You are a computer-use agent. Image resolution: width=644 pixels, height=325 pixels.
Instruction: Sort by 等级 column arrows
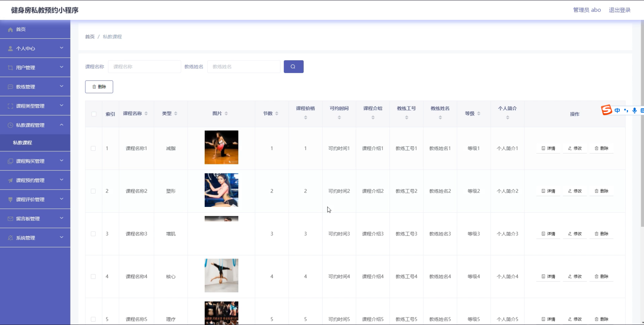(479, 113)
